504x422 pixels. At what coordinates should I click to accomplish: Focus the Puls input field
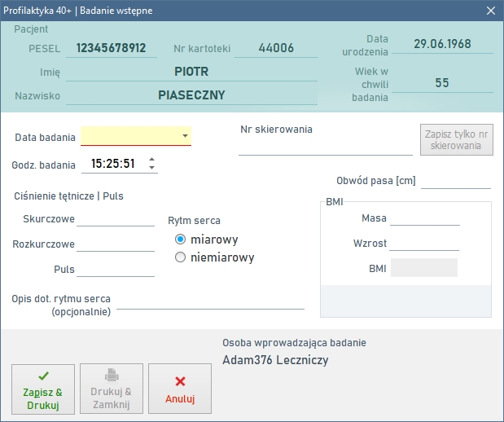(115, 269)
